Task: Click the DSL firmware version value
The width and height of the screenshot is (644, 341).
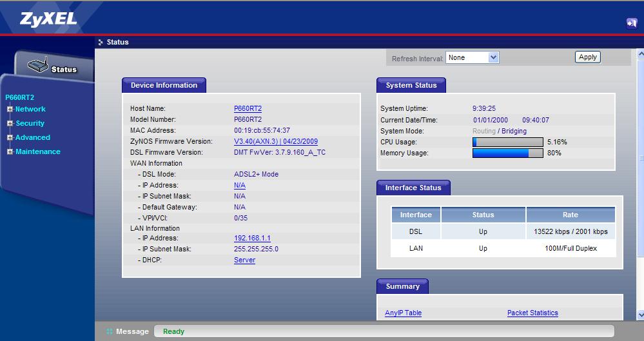Action: click(280, 152)
